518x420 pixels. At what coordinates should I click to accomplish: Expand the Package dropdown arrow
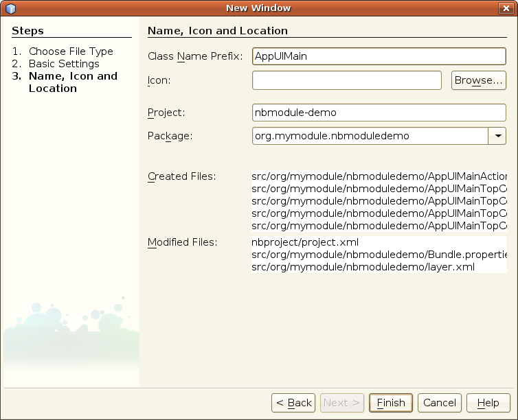tap(497, 136)
